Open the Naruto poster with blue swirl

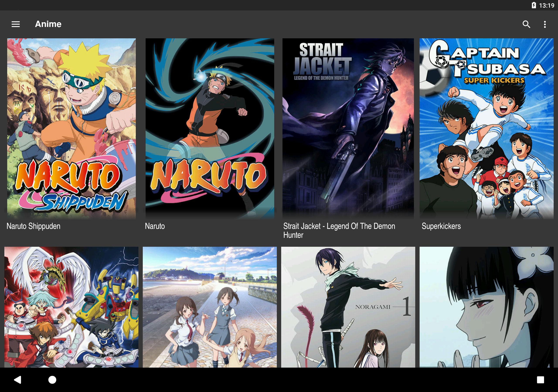[x=210, y=129]
